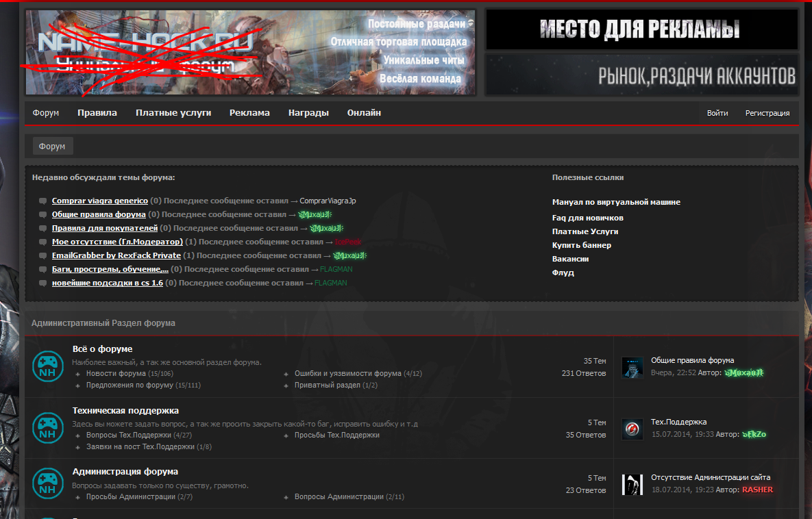This screenshot has height=519, width=812.
Task: Open Faq для новичков link
Action: 588,218
